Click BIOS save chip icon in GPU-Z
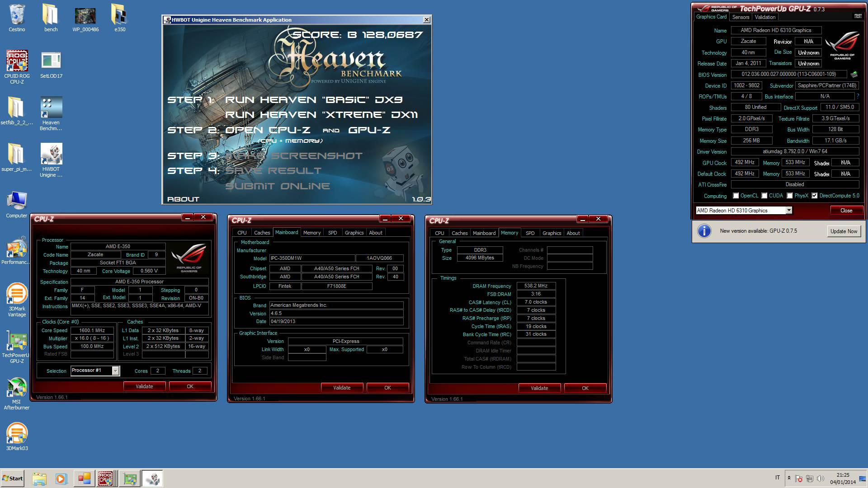 point(854,74)
